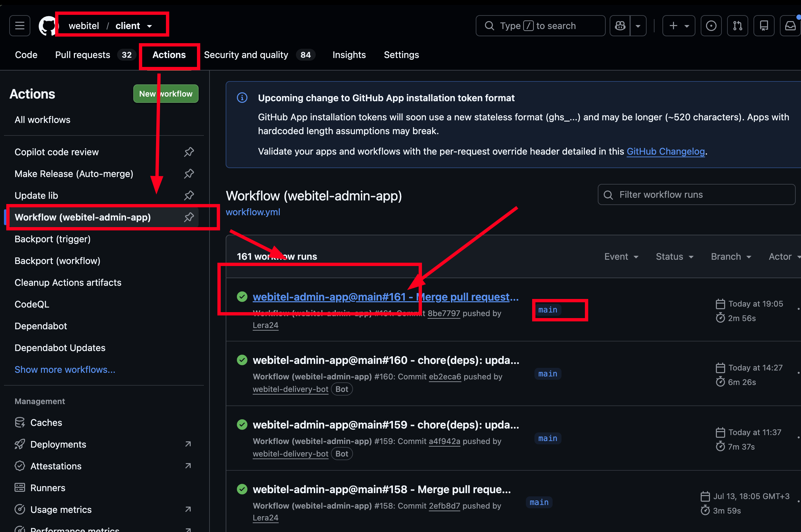Switch to the Code tab
The height and width of the screenshot is (532, 801).
coord(26,55)
